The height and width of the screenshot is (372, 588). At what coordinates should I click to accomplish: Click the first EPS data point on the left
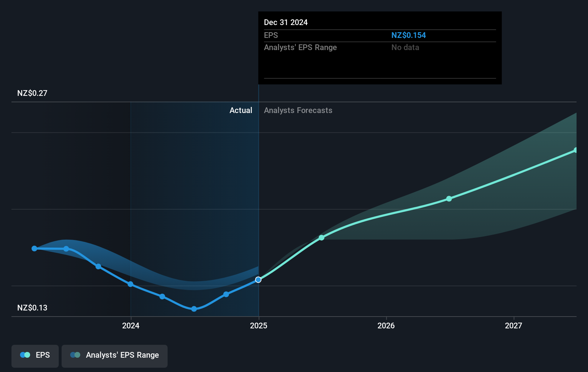click(34, 248)
